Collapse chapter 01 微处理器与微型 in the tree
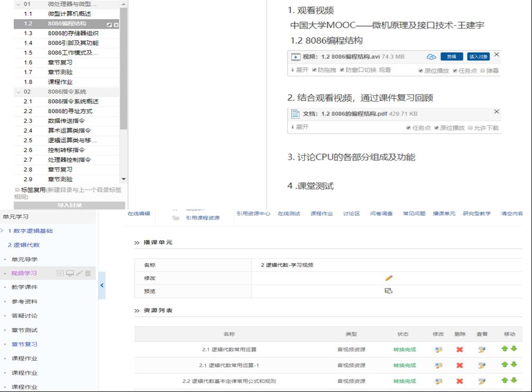This screenshot has height=392, width=532. [19, 4]
